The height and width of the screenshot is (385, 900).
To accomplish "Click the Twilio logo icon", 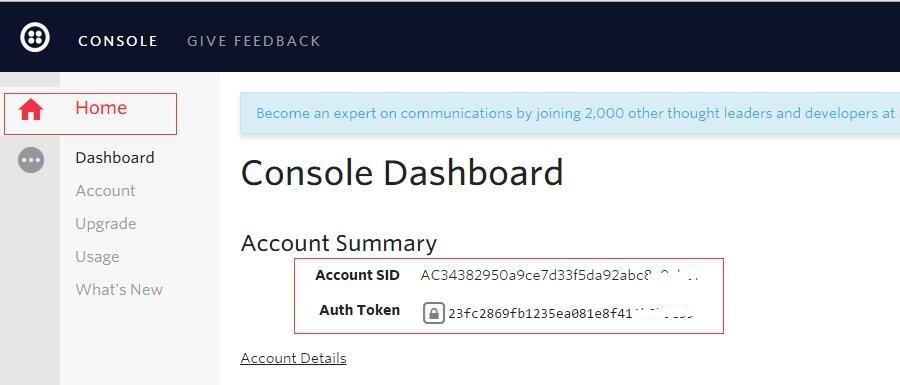I will coord(35,38).
